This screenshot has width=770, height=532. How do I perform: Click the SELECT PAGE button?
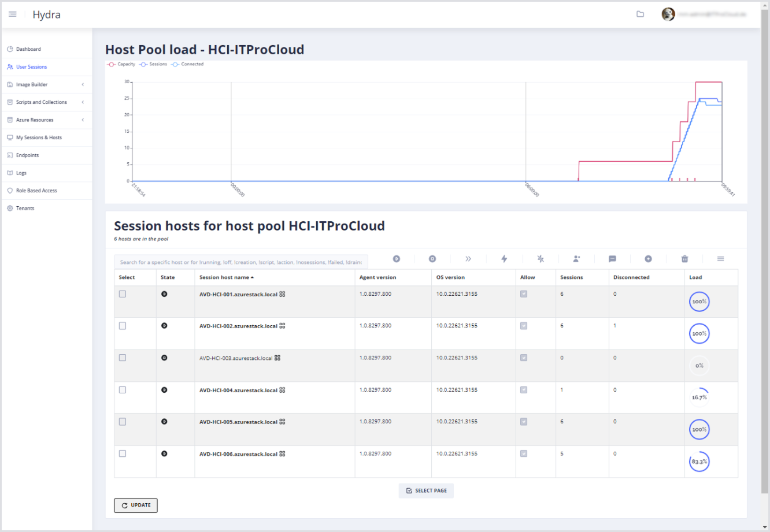coord(426,490)
